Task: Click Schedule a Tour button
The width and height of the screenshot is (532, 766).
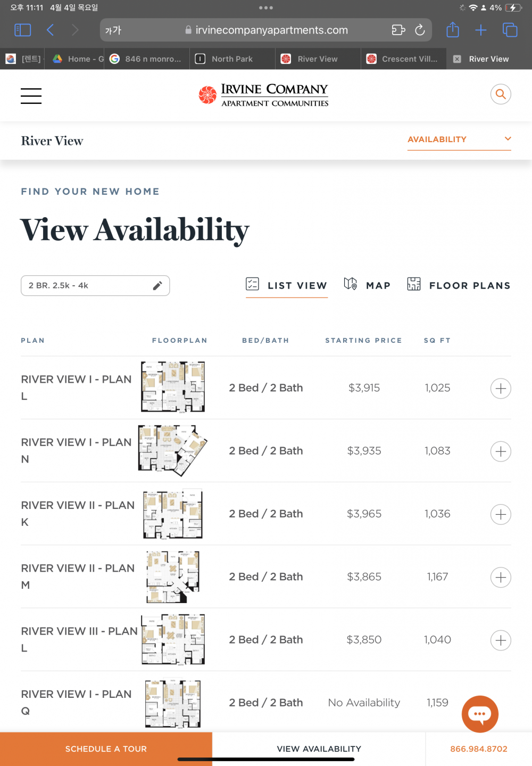Action: [106, 749]
